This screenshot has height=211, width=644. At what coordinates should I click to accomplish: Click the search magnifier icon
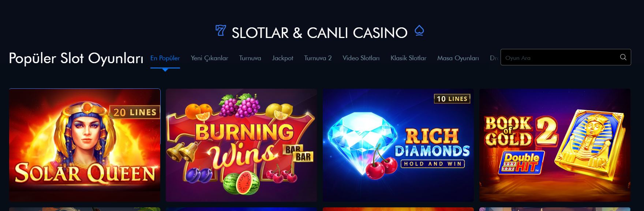click(623, 57)
